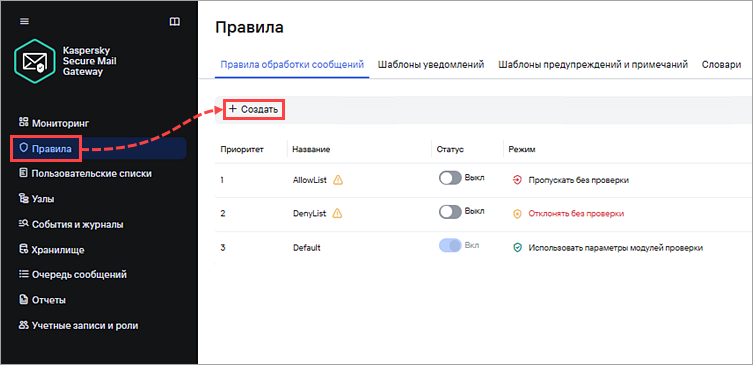The height and width of the screenshot is (365, 753).
Task: Open the help book icon in sidebar
Action: pyautogui.click(x=175, y=22)
